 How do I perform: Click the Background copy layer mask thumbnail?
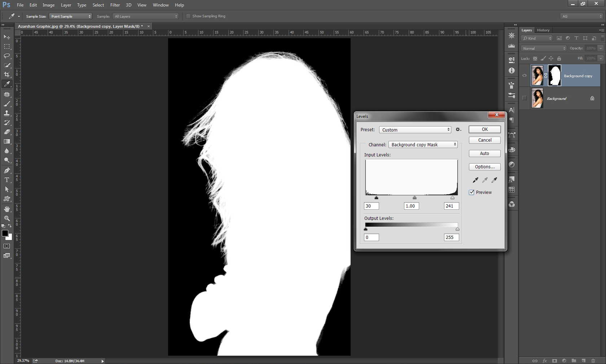click(x=554, y=76)
